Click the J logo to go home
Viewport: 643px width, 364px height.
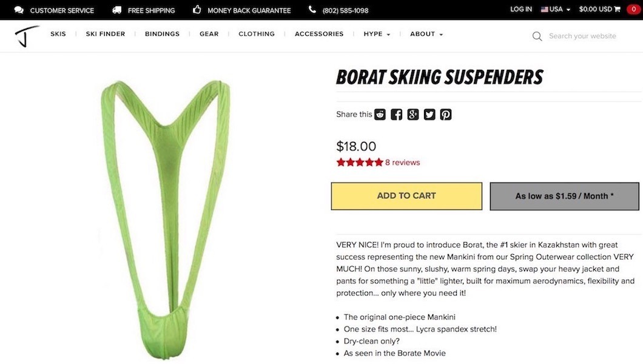26,36
